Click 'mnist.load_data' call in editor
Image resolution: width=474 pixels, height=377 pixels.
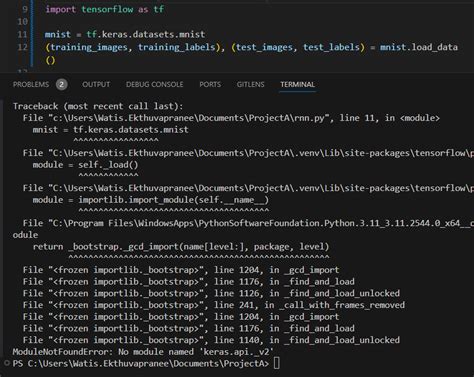[x=419, y=47]
